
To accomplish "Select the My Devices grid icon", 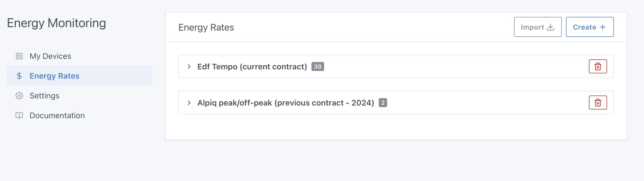I will pyautogui.click(x=20, y=56).
